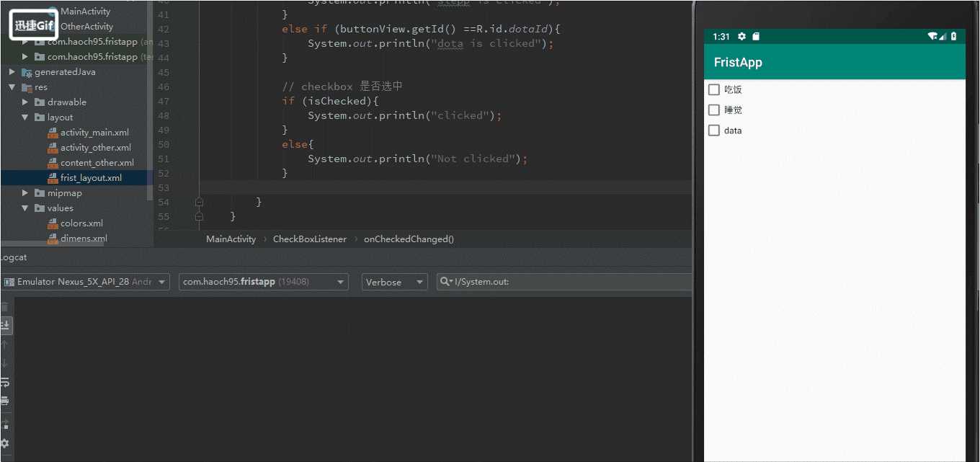
Task: Click the Wi-Fi icon in emulator status bar
Action: tap(932, 37)
